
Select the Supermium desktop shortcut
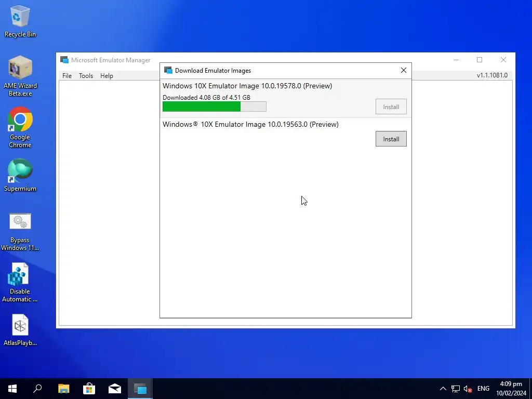coord(20,176)
